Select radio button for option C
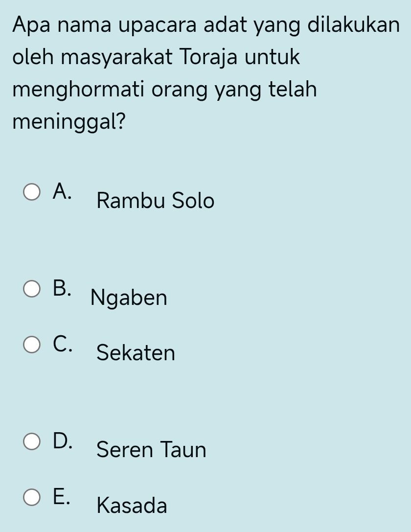This screenshot has height=532, width=411. 32,345
